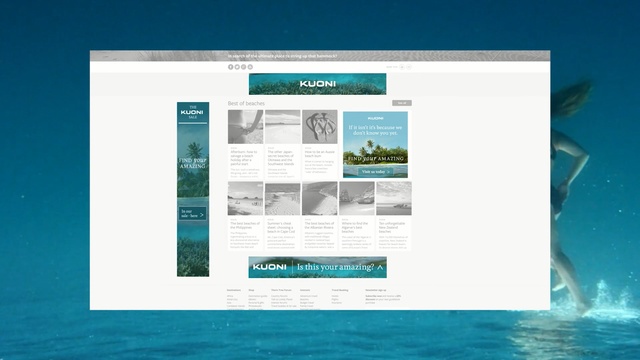Viewport: 640px width, 360px height.
Task: Collapse 'Is this your amazing?' banner arrow
Action: 380,267
